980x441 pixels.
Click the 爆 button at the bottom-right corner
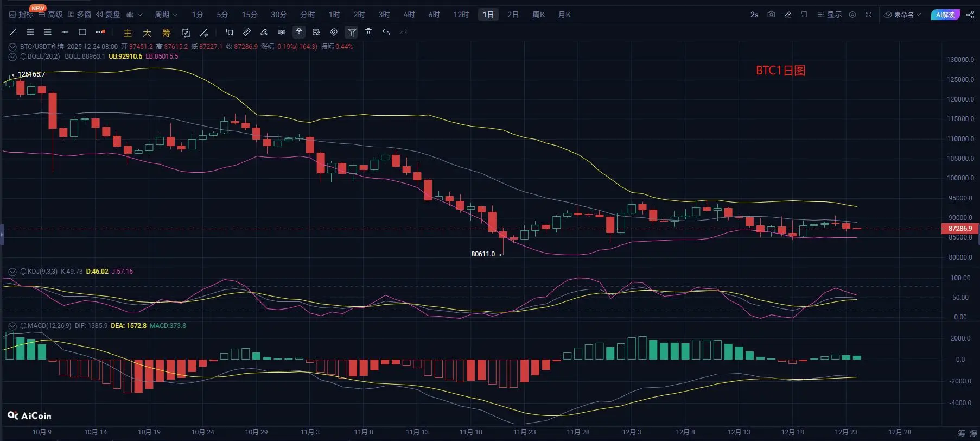[973, 433]
